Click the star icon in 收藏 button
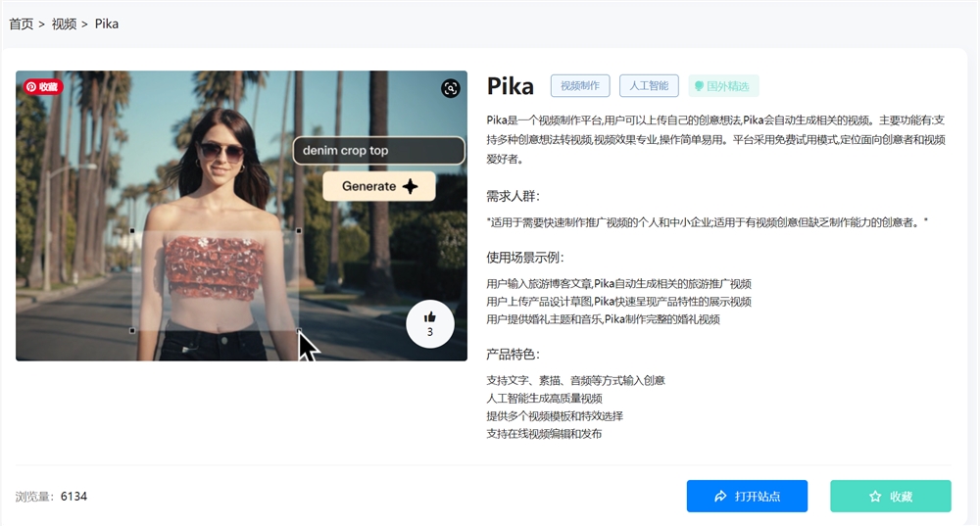 (x=875, y=496)
